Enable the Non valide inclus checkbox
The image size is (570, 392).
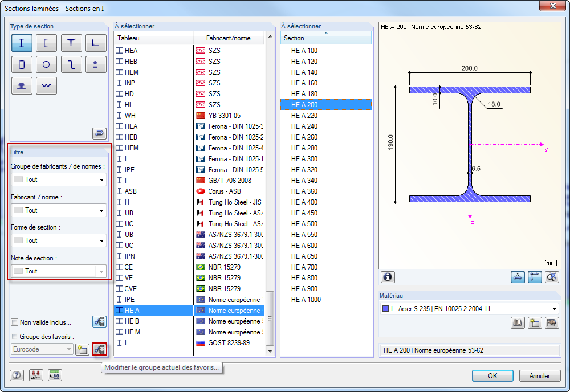point(15,322)
